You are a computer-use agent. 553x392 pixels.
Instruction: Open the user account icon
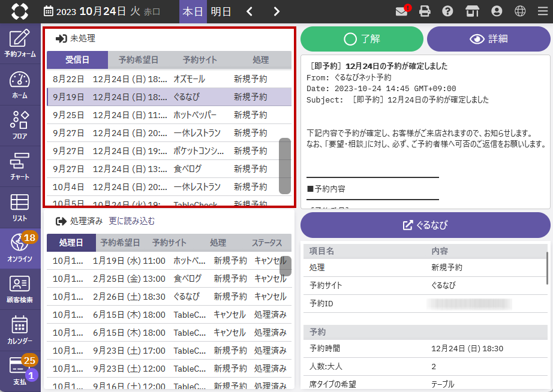click(x=496, y=11)
